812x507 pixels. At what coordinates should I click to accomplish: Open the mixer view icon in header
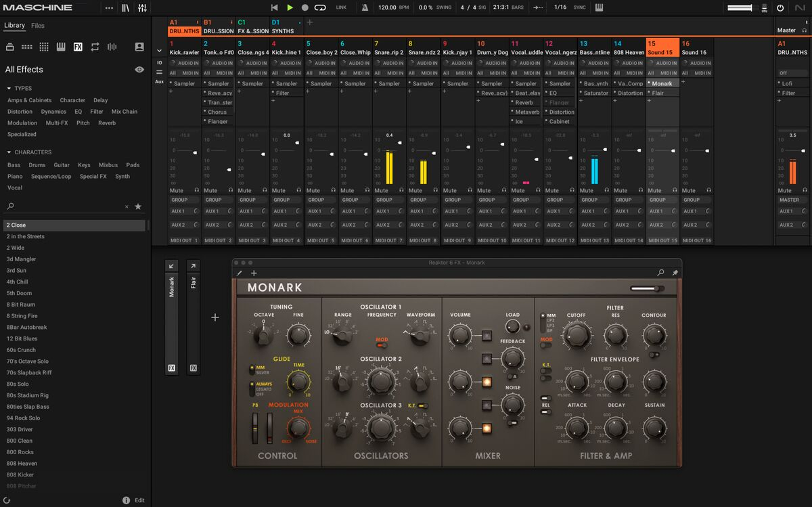(142, 7)
